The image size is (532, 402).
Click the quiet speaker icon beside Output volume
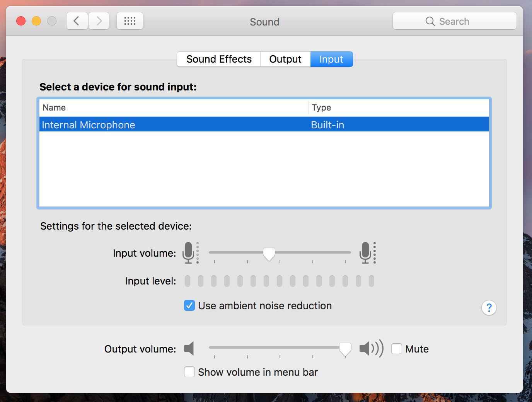189,349
